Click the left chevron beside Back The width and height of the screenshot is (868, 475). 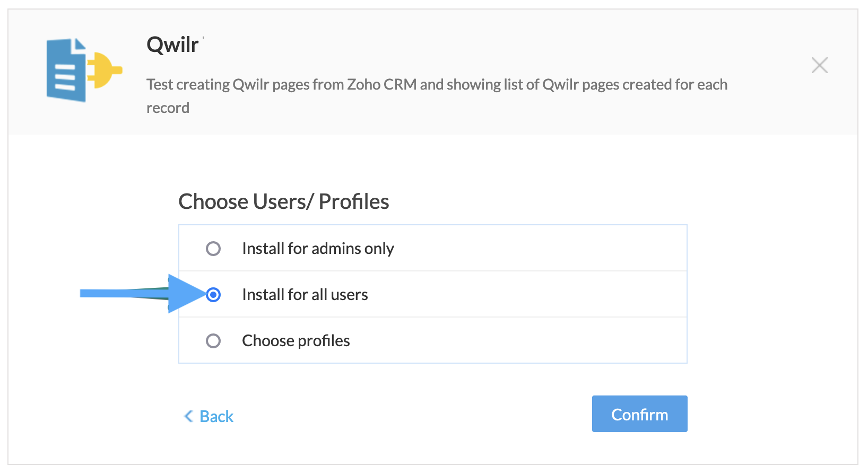coord(188,416)
